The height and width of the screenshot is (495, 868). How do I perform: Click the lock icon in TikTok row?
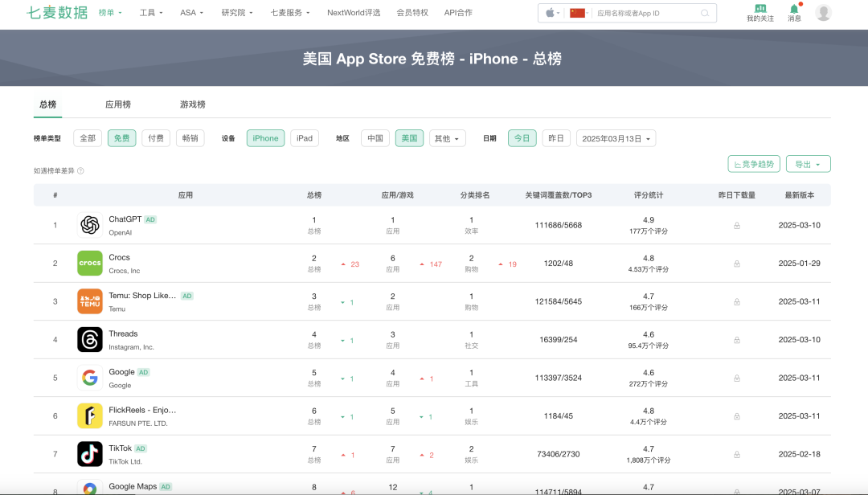[x=737, y=455]
